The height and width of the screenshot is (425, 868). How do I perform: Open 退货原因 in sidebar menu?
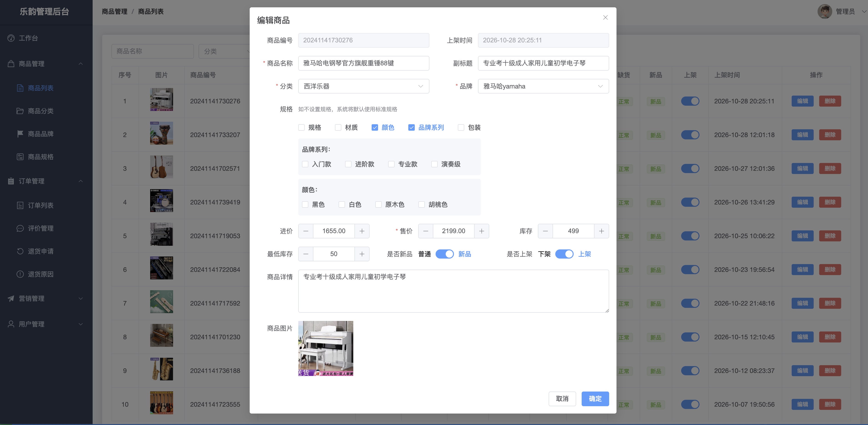(41, 274)
